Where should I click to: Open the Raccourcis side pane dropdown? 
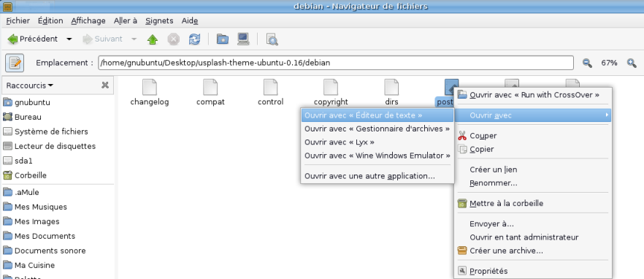click(30, 85)
